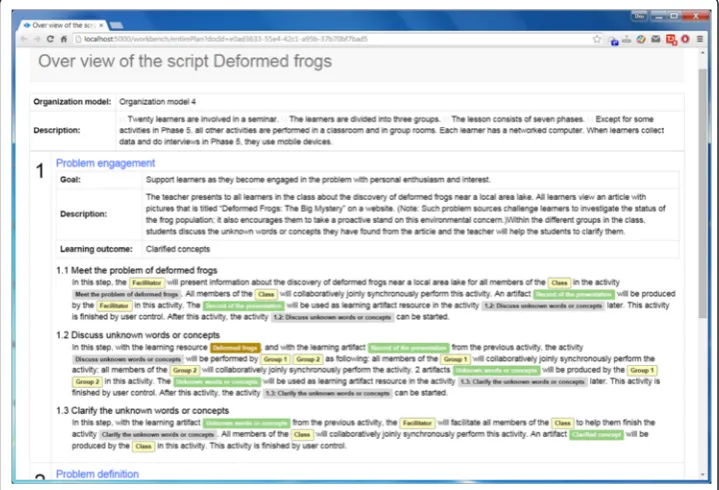Click the red circular O extension icon
The width and height of the screenshot is (719, 490).
pos(685,39)
